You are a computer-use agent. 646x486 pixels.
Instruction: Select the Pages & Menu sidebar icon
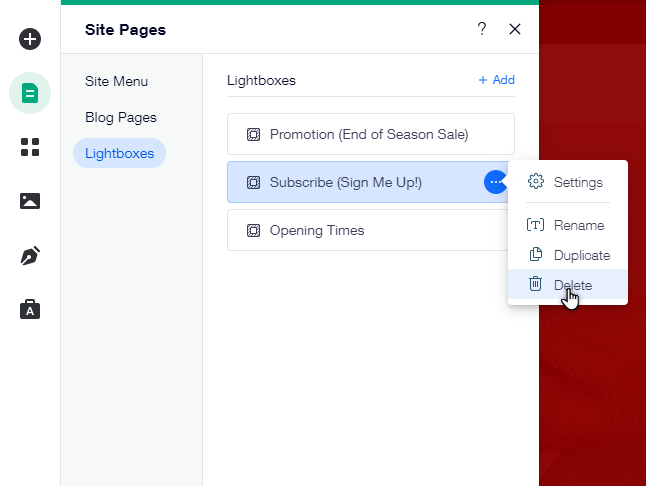(30, 93)
